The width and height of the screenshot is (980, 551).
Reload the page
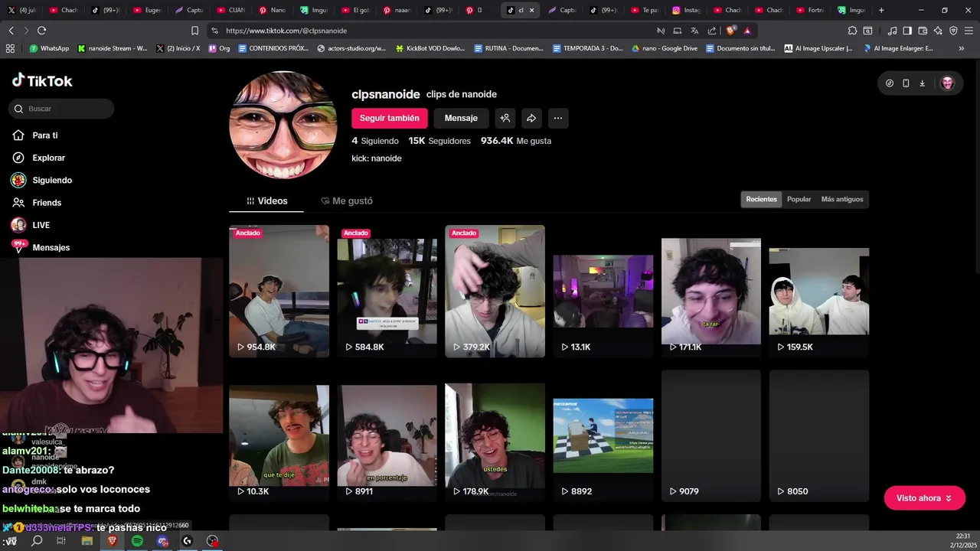pyautogui.click(x=41, y=31)
